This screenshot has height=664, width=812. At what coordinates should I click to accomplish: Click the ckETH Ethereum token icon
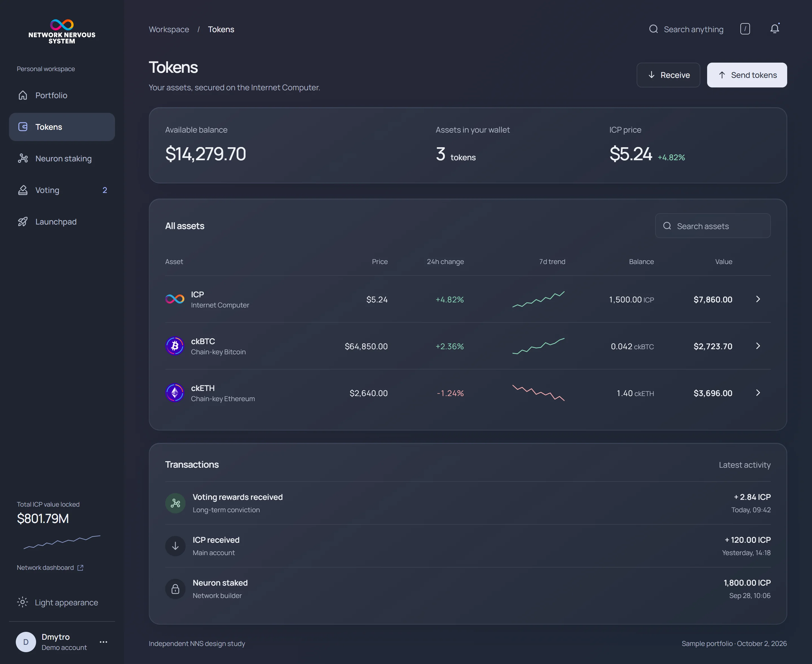coord(175,393)
